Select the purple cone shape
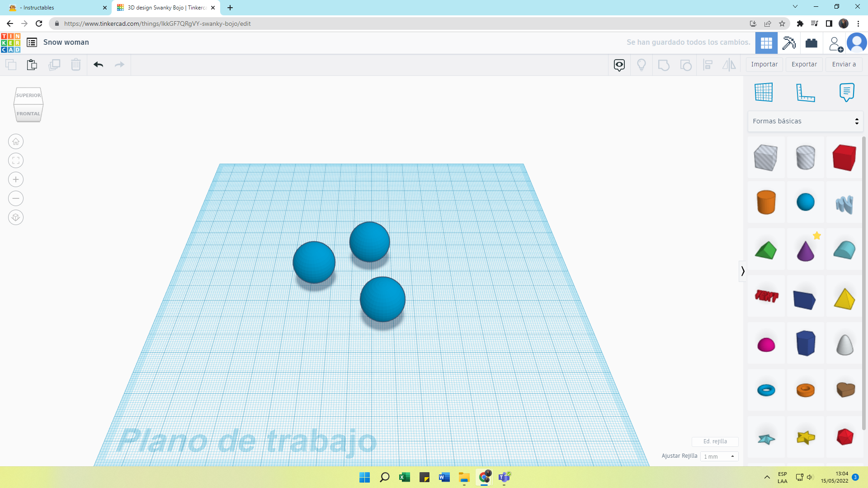Image resolution: width=868 pixels, height=488 pixels. [805, 250]
